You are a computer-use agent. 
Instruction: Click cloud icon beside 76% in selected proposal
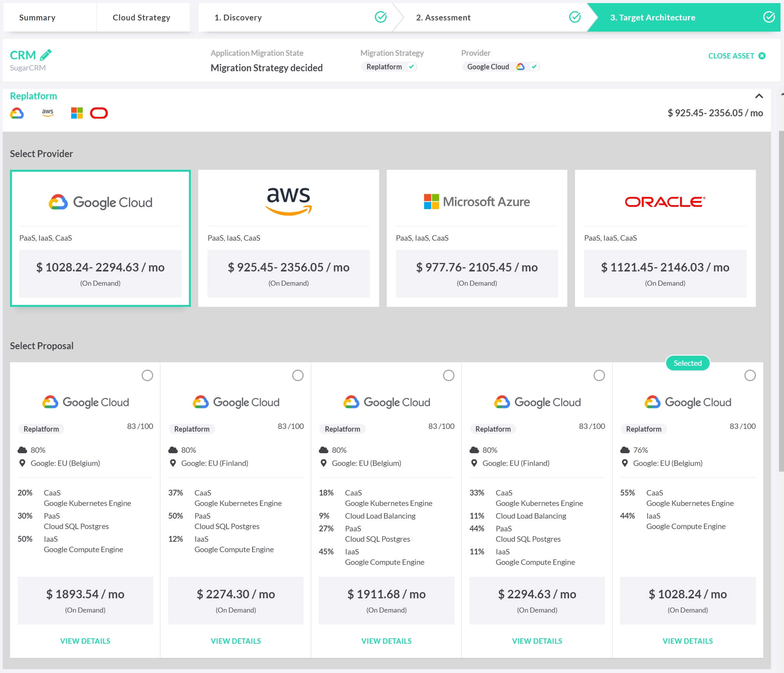pyautogui.click(x=625, y=450)
